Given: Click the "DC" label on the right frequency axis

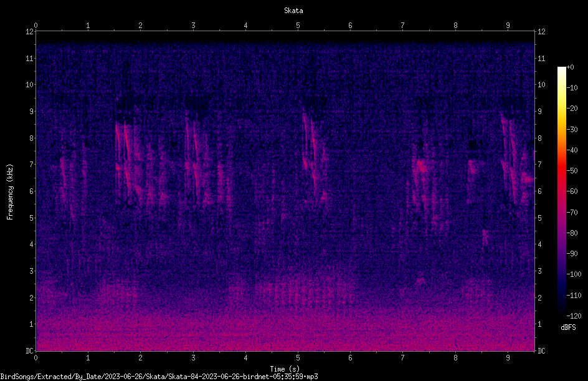Looking at the screenshot, I should pyautogui.click(x=541, y=351).
